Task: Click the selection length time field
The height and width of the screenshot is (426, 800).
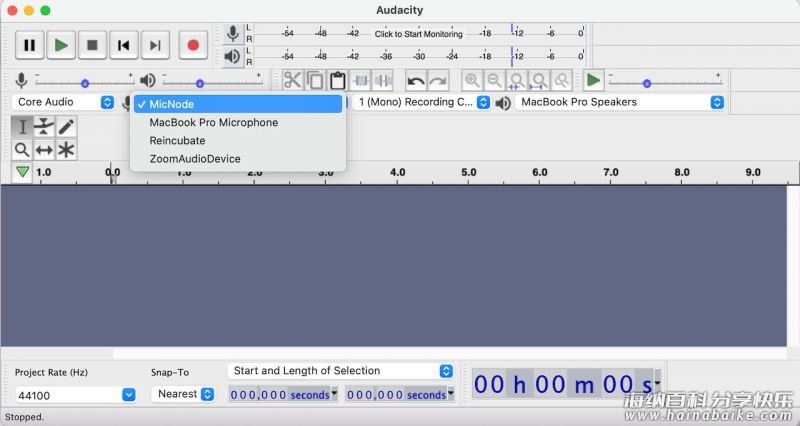Action: point(396,394)
